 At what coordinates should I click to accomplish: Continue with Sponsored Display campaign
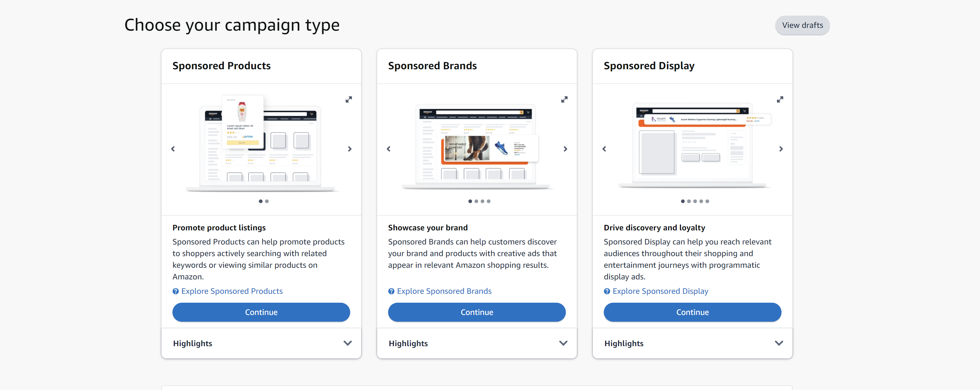pyautogui.click(x=692, y=312)
